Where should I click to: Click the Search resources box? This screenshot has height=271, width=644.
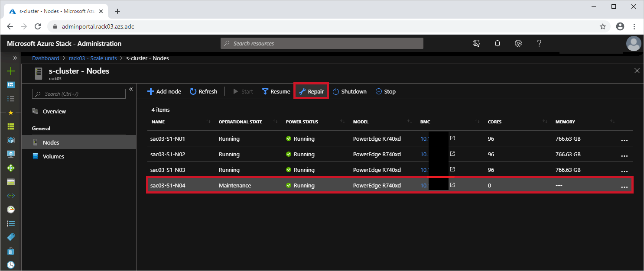pos(322,43)
